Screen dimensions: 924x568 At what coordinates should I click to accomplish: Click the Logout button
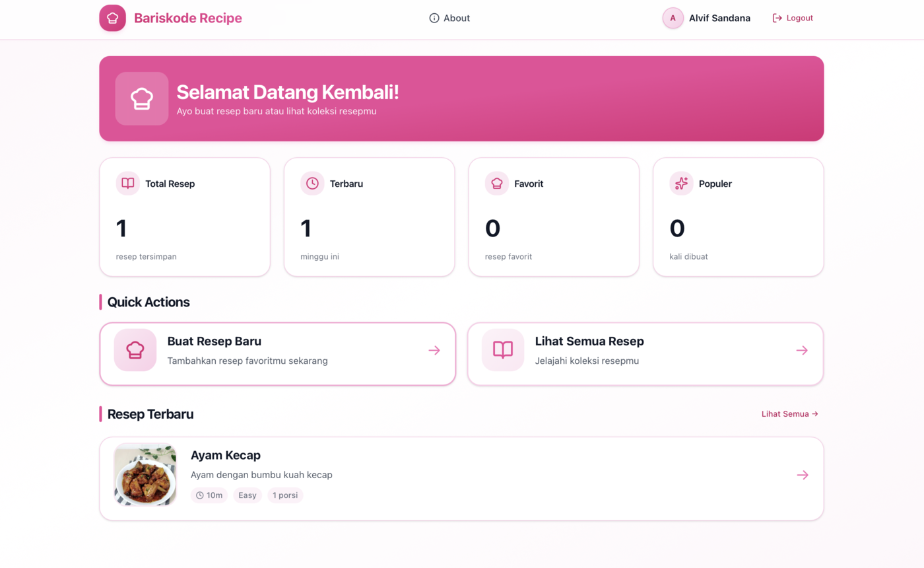coord(793,18)
